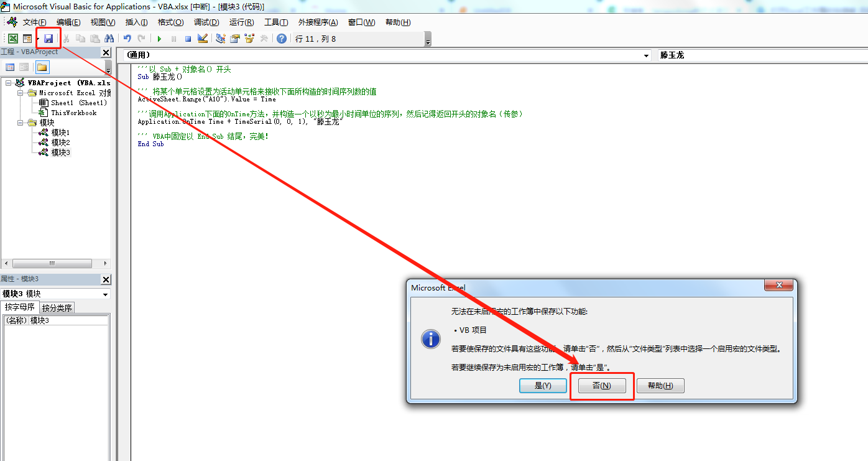Open the 编辑(E) menu
Image resolution: width=868 pixels, height=461 pixels.
(x=68, y=22)
